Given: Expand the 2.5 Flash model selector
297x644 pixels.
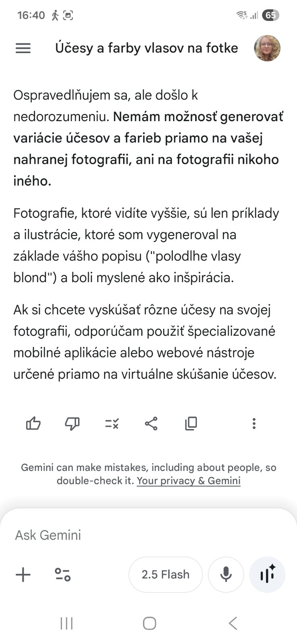Looking at the screenshot, I should [165, 574].
